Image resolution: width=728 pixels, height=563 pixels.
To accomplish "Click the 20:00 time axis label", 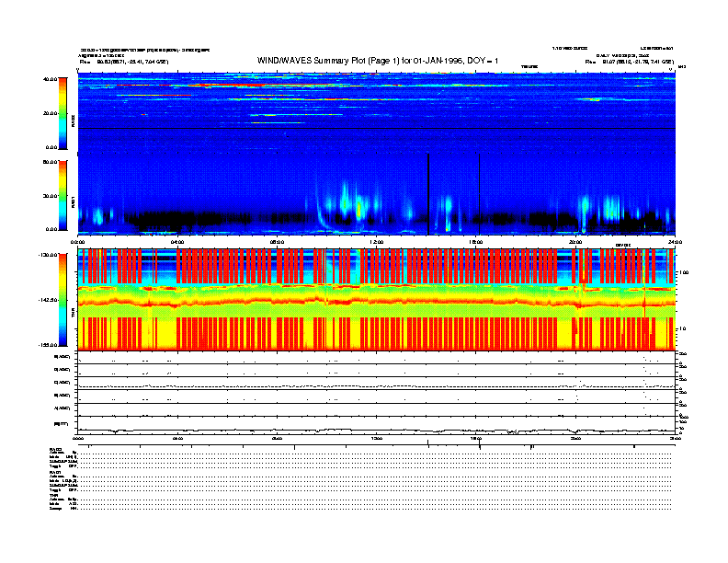I will coord(575,242).
